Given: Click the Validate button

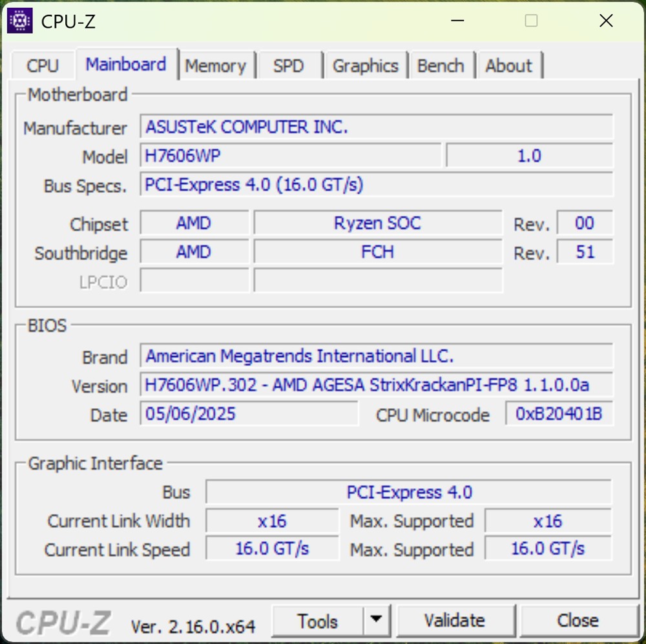Looking at the screenshot, I should pyautogui.click(x=454, y=621).
